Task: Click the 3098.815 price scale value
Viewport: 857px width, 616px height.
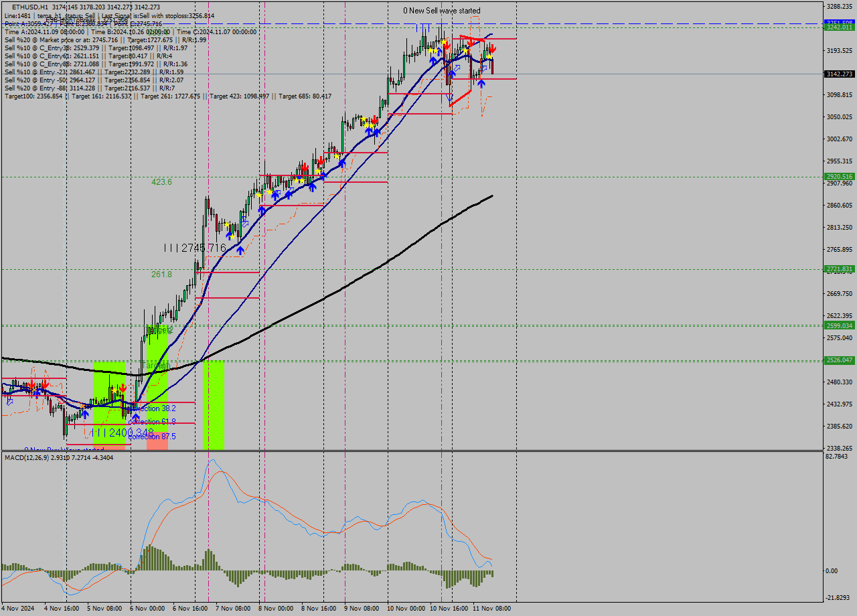Action: click(840, 95)
